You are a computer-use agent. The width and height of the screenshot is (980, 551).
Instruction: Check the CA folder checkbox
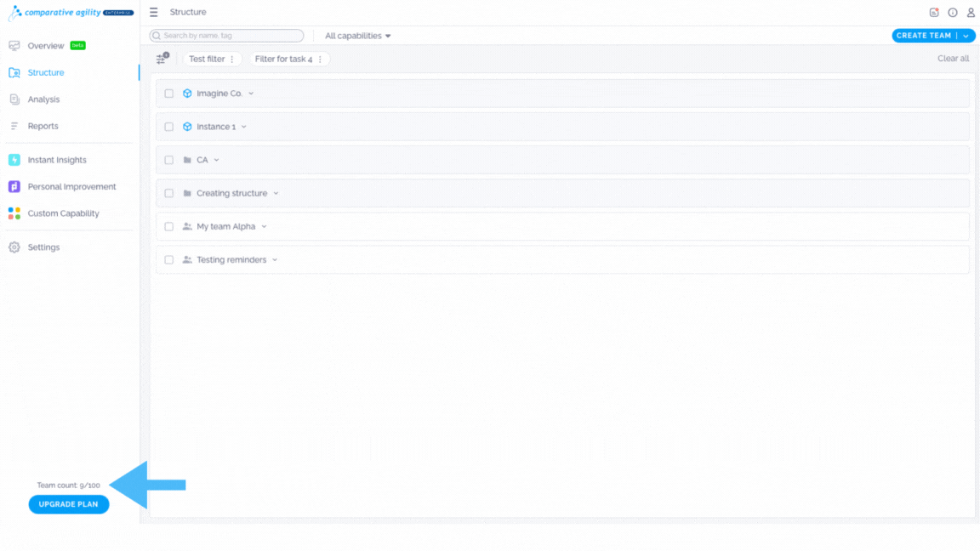tap(168, 160)
